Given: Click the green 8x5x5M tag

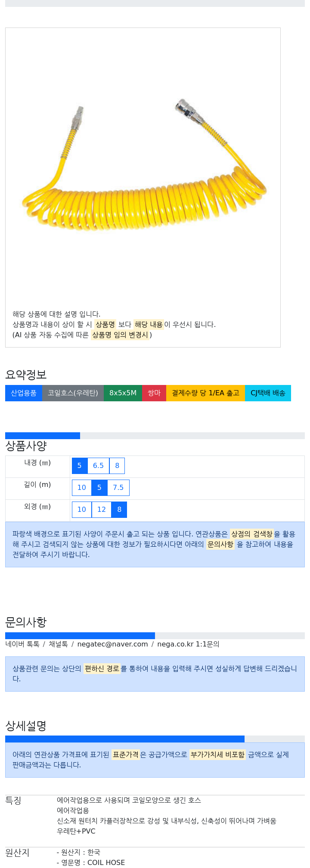Looking at the screenshot, I should point(123,393).
